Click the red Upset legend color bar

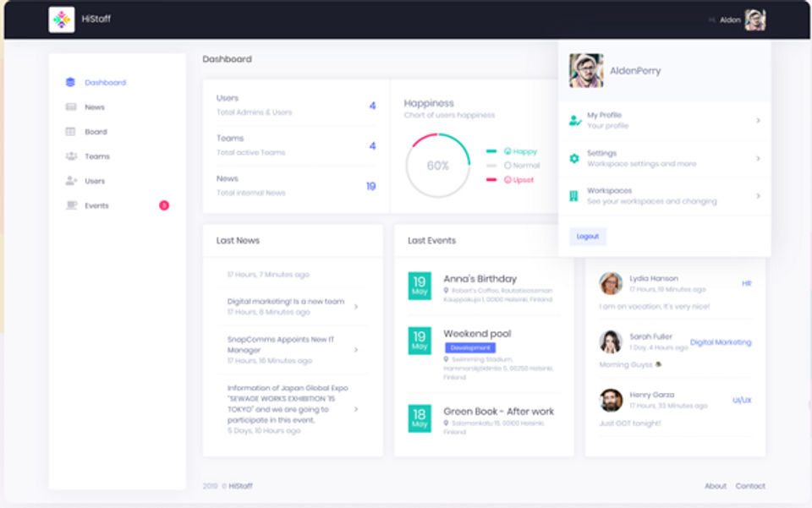point(491,179)
